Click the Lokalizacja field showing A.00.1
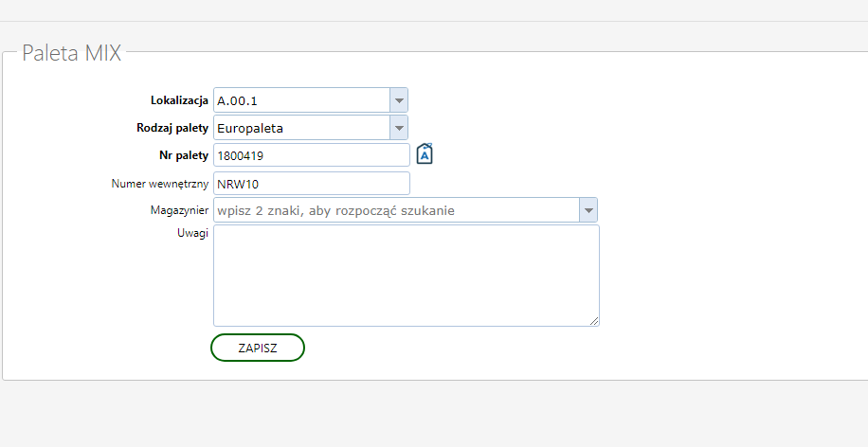The width and height of the screenshot is (868, 447). (301, 100)
